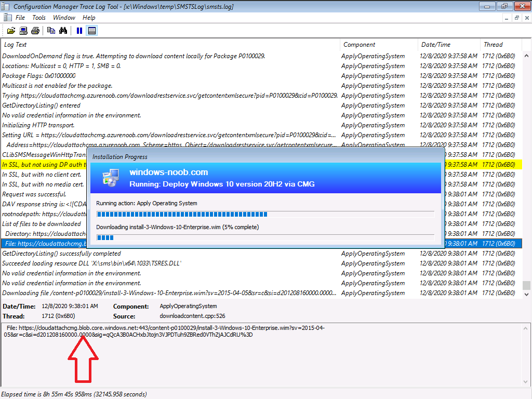Copy selected lines with the copy icon
This screenshot has height=399, width=532.
51,31
